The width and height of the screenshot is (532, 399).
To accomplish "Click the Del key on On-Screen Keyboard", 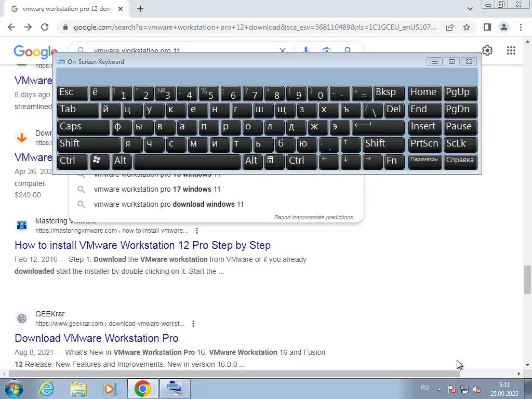I will point(394,110).
